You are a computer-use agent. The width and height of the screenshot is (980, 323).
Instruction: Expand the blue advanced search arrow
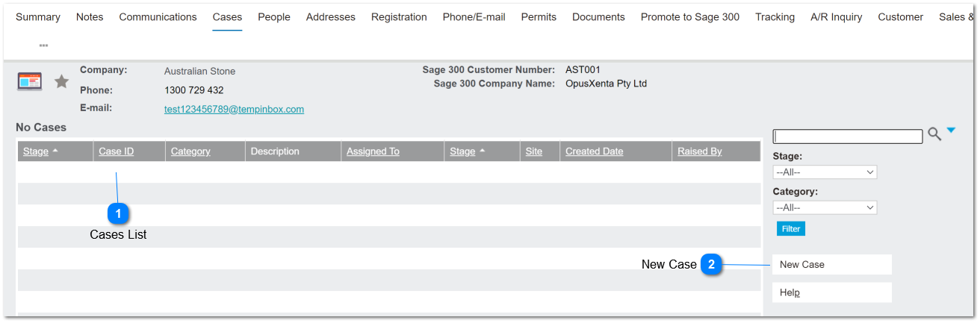951,131
